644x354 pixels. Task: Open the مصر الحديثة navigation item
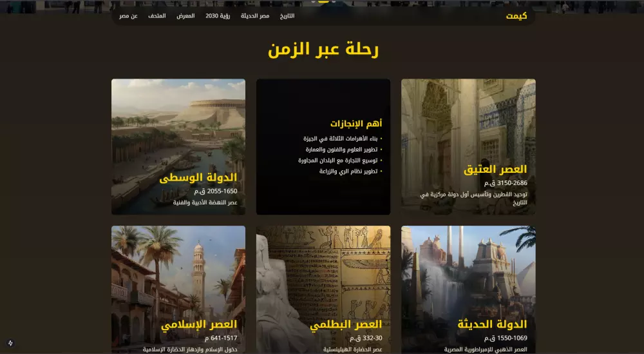click(255, 16)
